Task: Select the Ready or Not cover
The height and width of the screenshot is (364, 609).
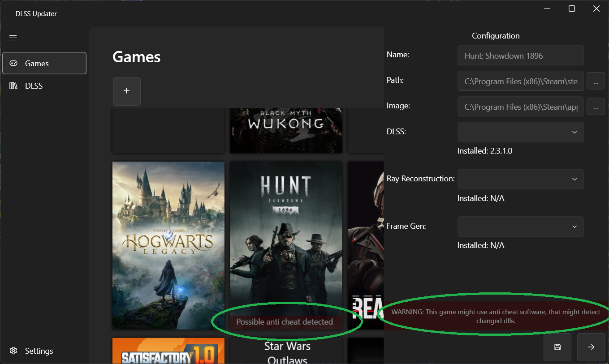Action: [x=366, y=245]
